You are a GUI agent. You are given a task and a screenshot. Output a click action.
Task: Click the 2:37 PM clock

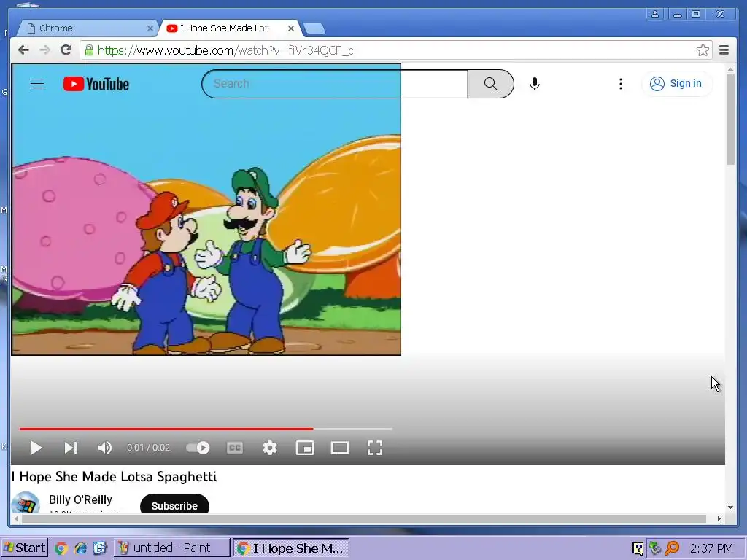click(x=711, y=548)
